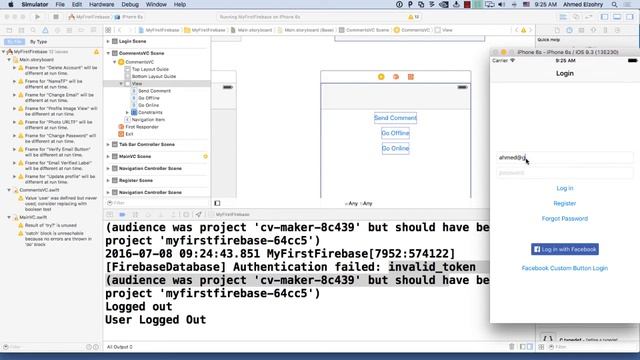Click the Run button in Xcode toolbar

pos(38,17)
